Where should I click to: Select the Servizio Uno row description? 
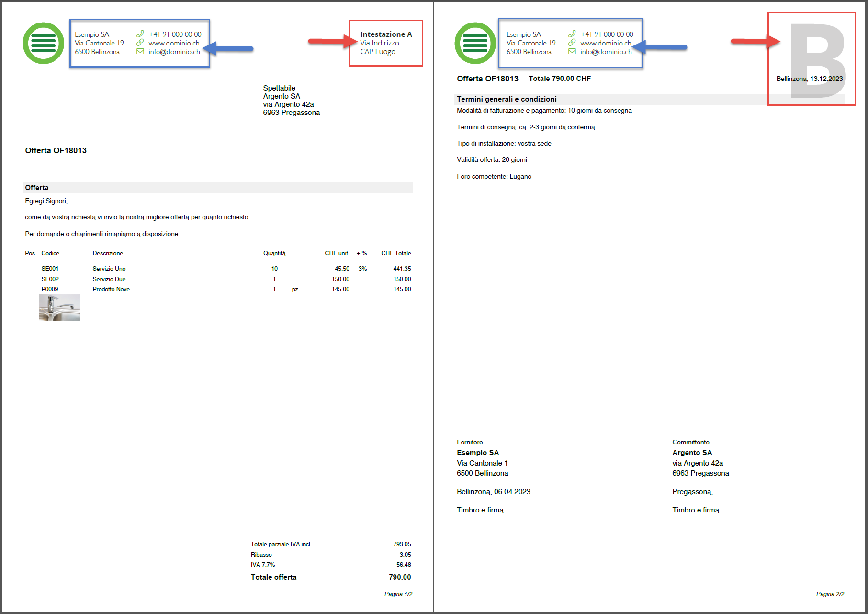click(109, 269)
